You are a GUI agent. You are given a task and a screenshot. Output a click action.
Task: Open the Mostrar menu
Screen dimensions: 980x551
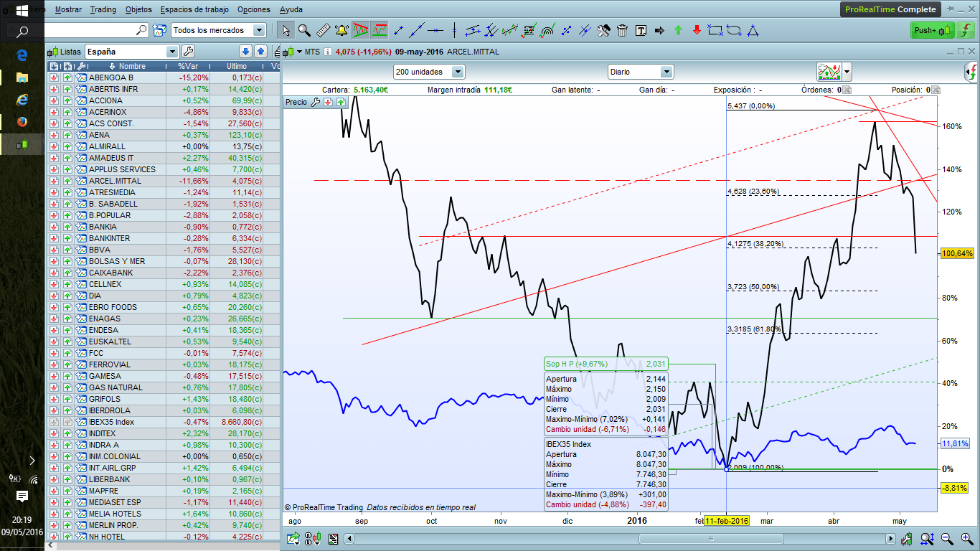pyautogui.click(x=68, y=10)
